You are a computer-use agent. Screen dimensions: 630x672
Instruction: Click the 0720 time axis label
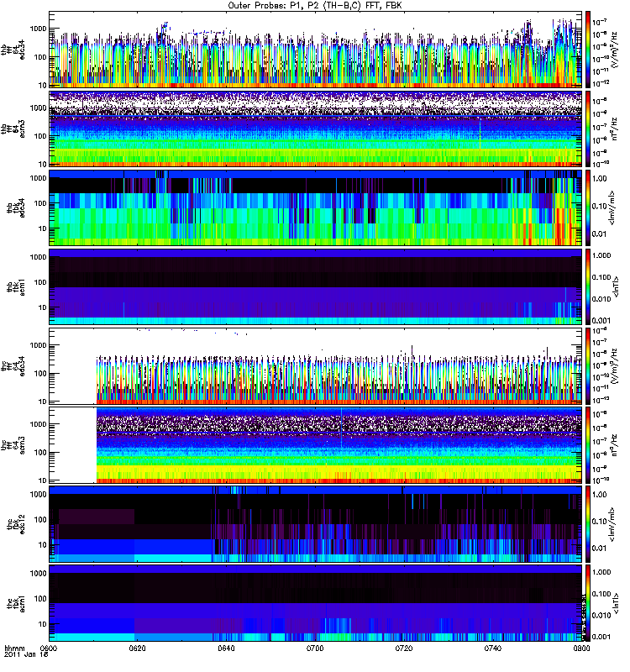(404, 648)
